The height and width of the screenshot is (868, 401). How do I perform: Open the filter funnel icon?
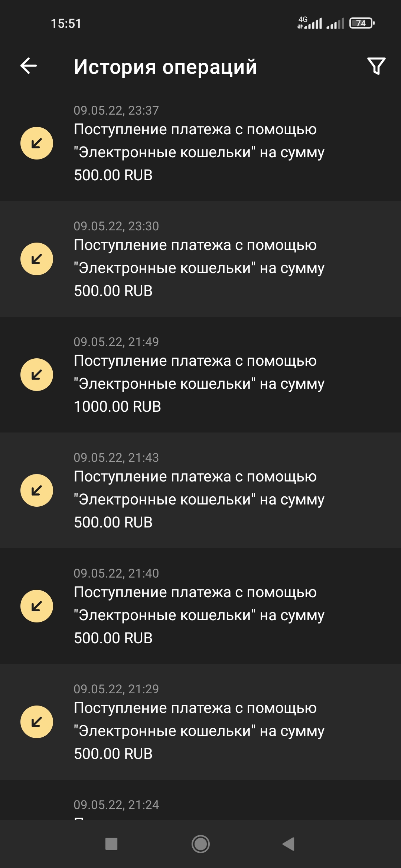[x=376, y=66]
